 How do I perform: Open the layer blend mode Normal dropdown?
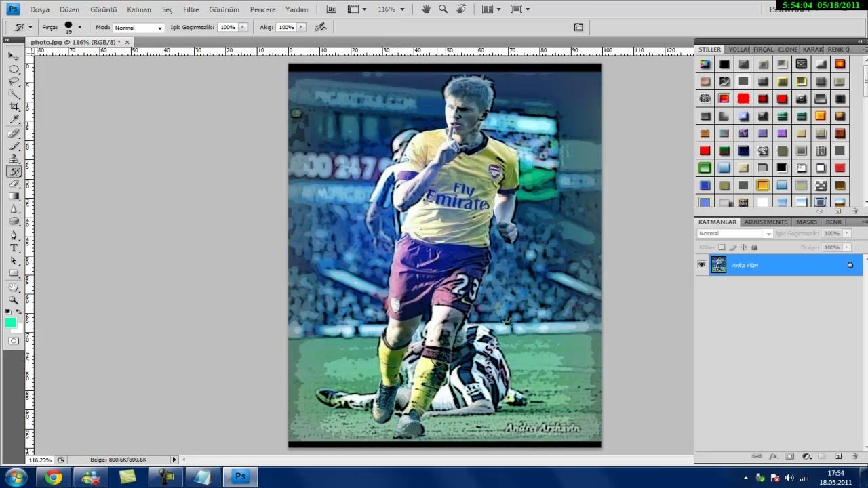735,233
